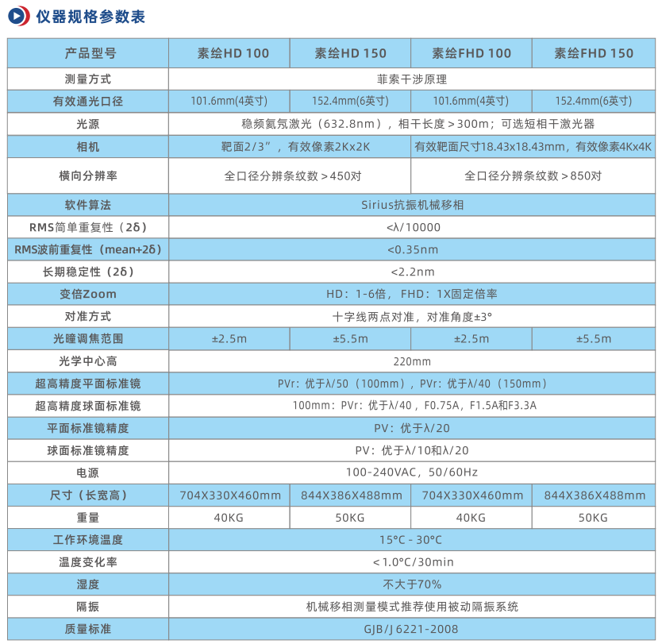Select the 素绘FHD 150 column header
Image resolution: width=662 pixels, height=644 pixels.
pos(594,54)
